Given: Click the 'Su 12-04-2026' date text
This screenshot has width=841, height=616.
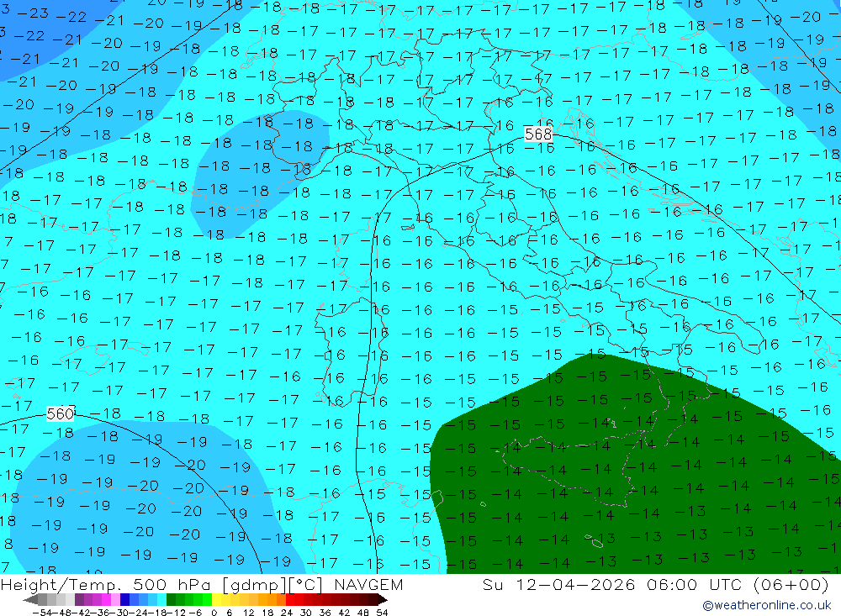Looking at the screenshot, I should (559, 584).
